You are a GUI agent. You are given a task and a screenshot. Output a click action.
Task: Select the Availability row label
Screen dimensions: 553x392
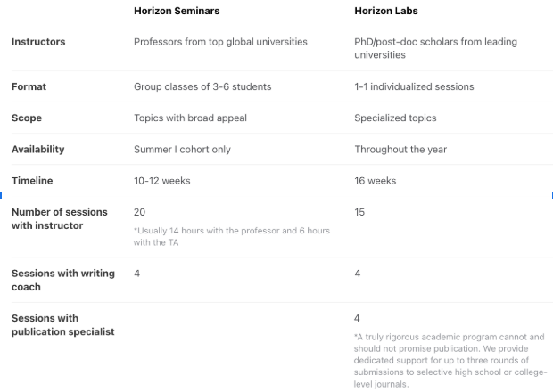(38, 150)
